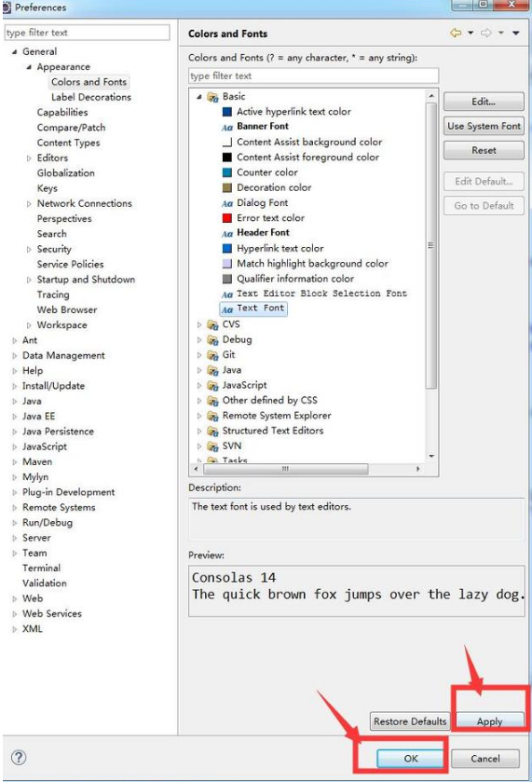Open the Back history dropdown arrow
Viewport: 532px width, 782px height.
point(471,33)
